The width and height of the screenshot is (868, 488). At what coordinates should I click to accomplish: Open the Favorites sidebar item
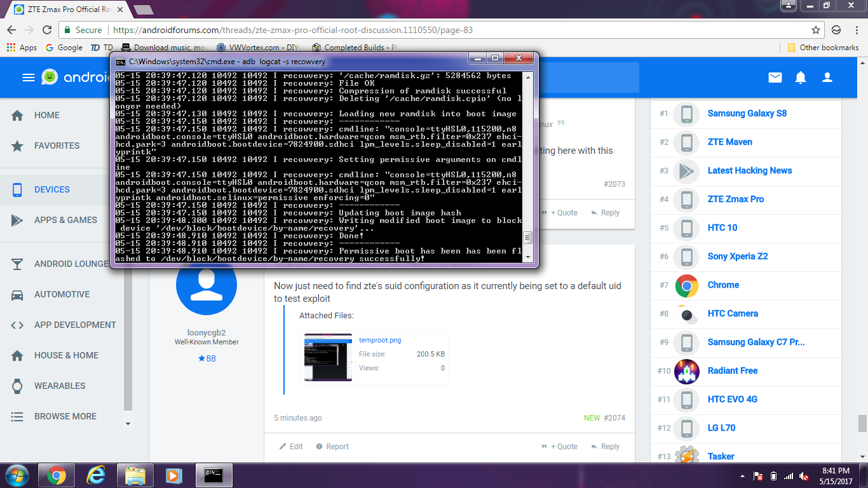pos(57,146)
